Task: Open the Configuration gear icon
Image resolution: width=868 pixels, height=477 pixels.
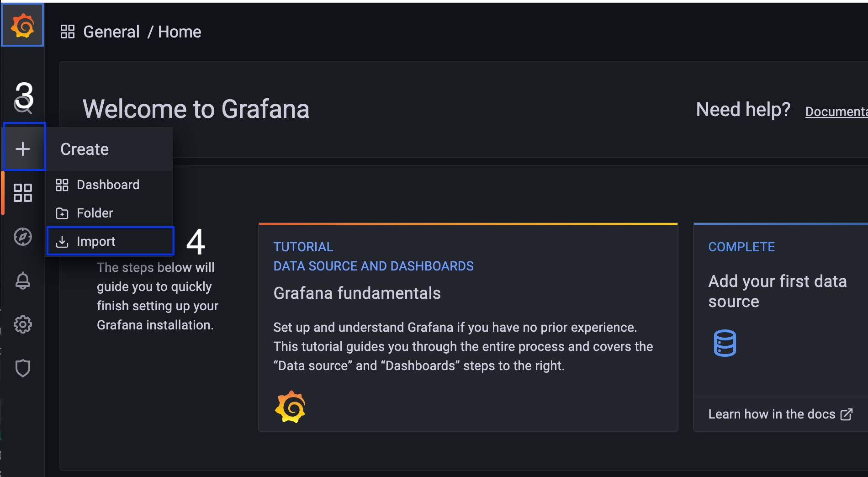Action: (x=23, y=324)
